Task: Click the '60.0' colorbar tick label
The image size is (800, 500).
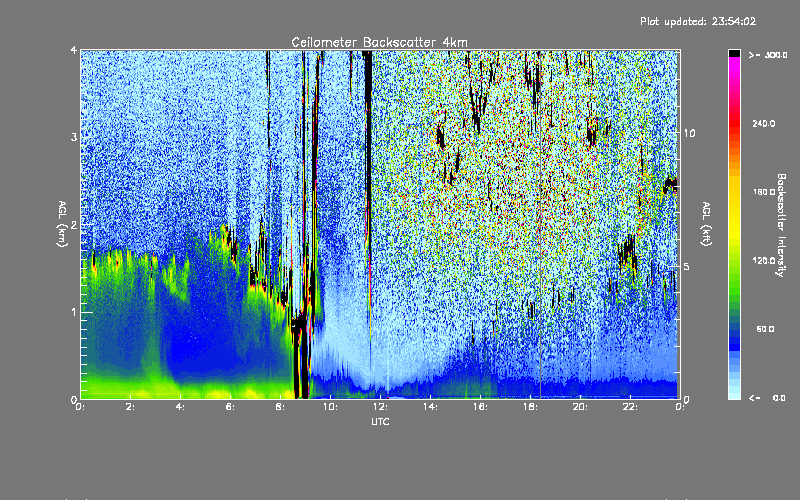Action: coord(765,329)
